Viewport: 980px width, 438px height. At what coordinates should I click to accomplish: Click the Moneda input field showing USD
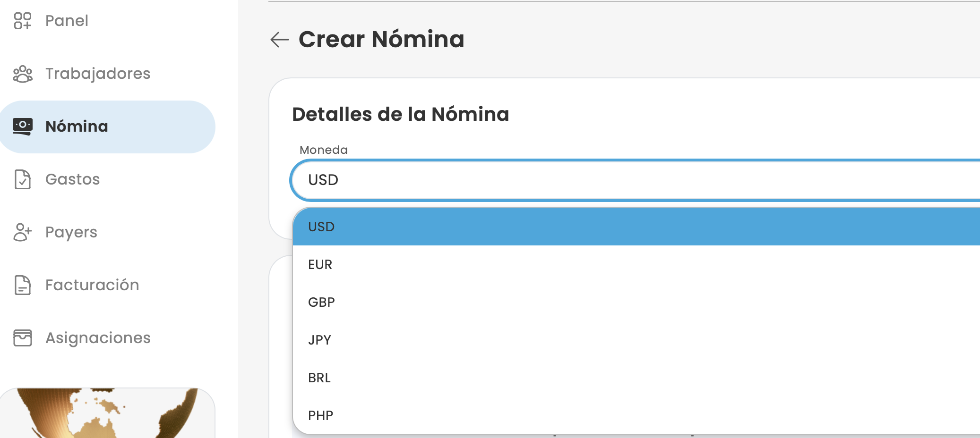614,180
